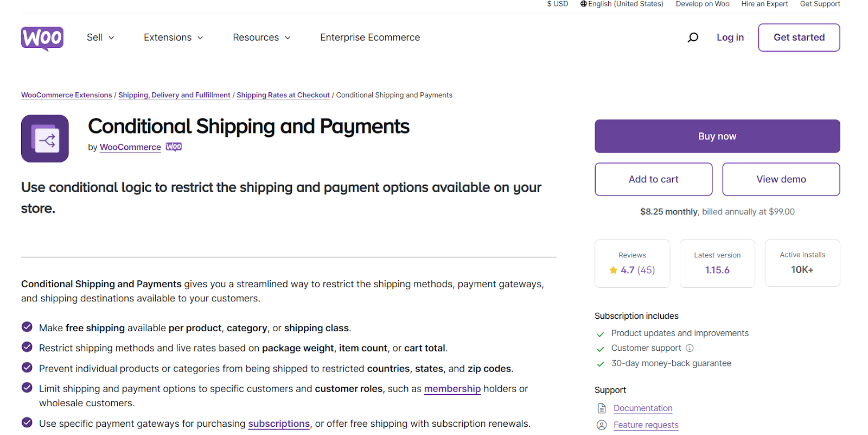Click the document icon beside Documentation
The image size is (868, 435).
(x=602, y=408)
